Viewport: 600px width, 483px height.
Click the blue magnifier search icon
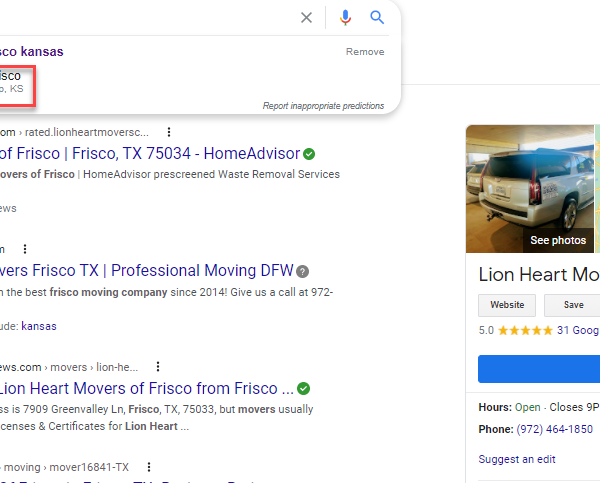pyautogui.click(x=377, y=17)
